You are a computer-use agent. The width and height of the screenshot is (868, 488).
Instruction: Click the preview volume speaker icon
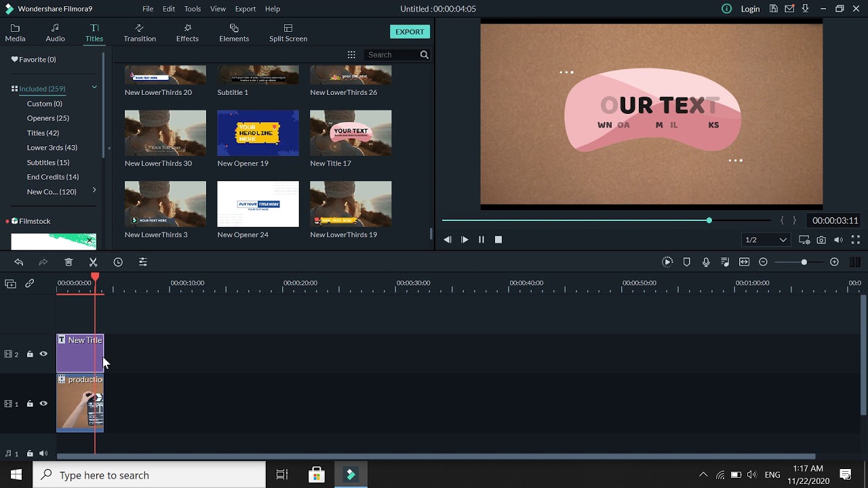[838, 240]
